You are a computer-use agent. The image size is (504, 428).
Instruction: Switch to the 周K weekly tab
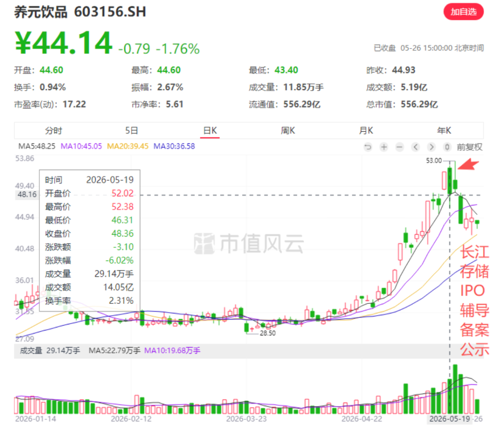[287, 131]
